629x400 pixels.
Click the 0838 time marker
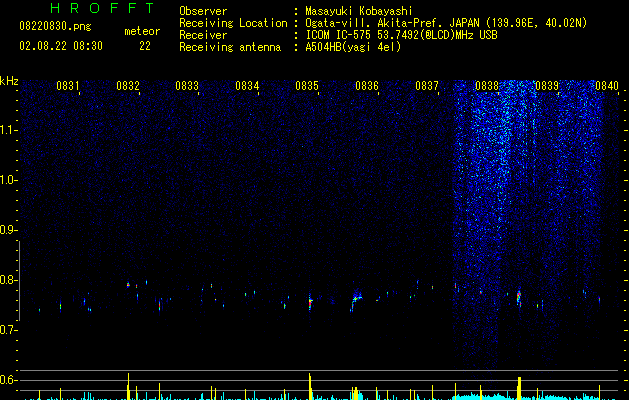tap(487, 86)
